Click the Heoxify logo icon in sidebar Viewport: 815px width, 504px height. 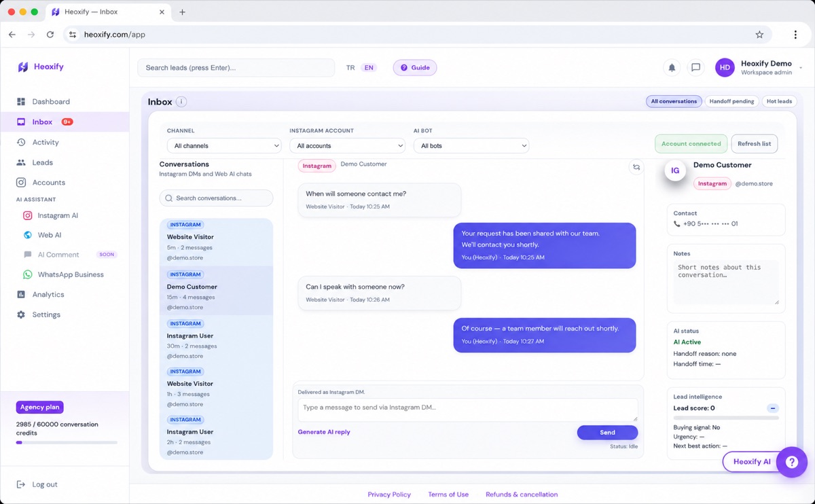point(23,67)
